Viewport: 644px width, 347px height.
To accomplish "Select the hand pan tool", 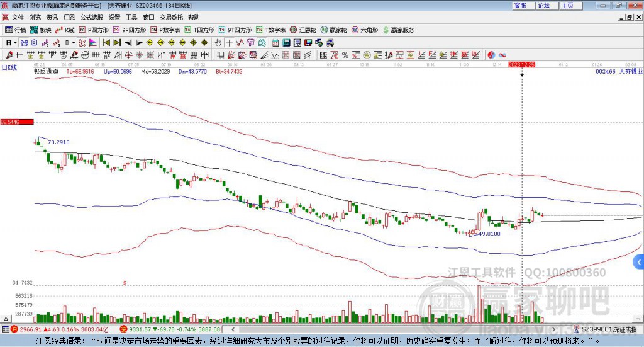I will pos(218,43).
